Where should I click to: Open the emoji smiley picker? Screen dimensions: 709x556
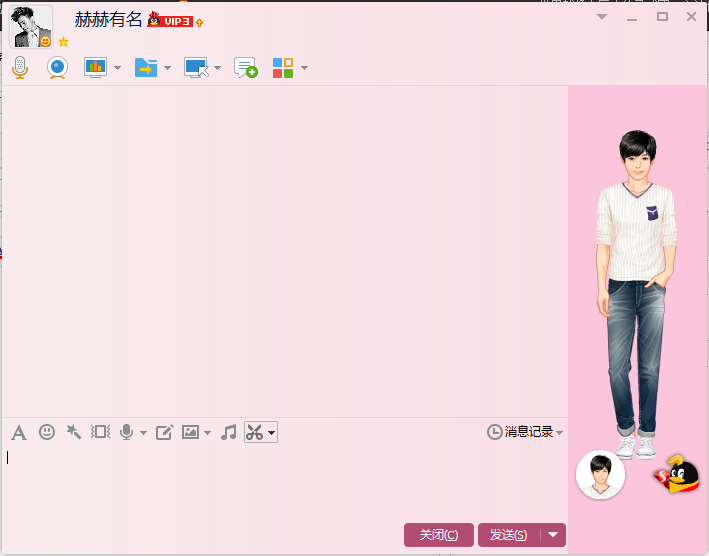coord(47,432)
